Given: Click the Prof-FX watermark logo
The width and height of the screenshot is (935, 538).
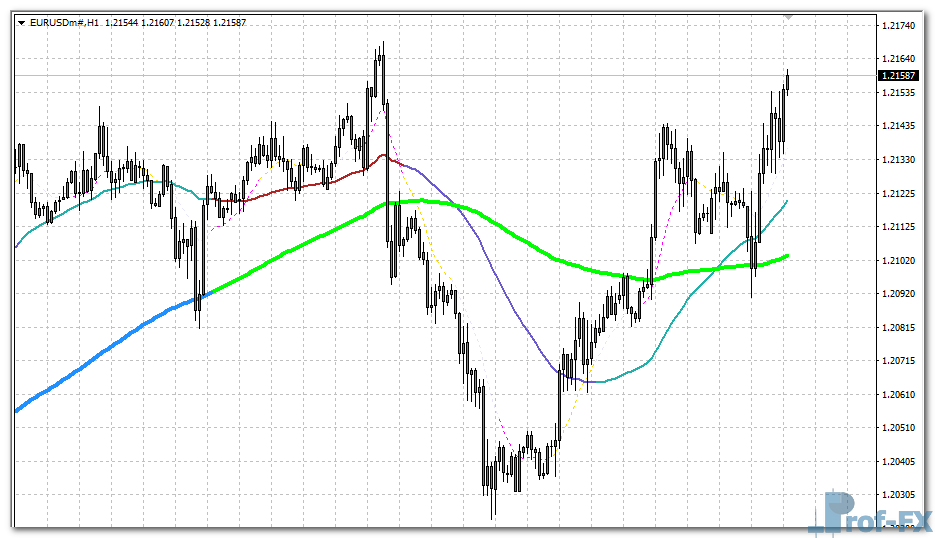Looking at the screenshot, I should (868, 512).
